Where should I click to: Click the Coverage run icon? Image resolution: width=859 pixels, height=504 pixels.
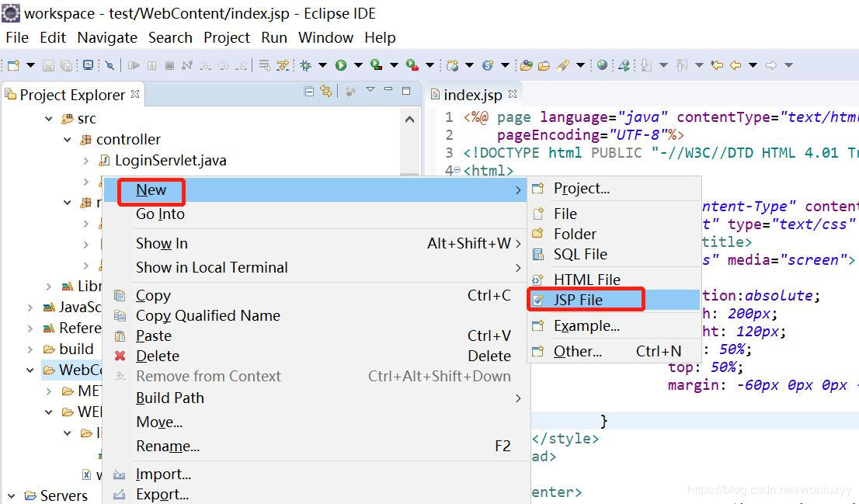point(377,65)
